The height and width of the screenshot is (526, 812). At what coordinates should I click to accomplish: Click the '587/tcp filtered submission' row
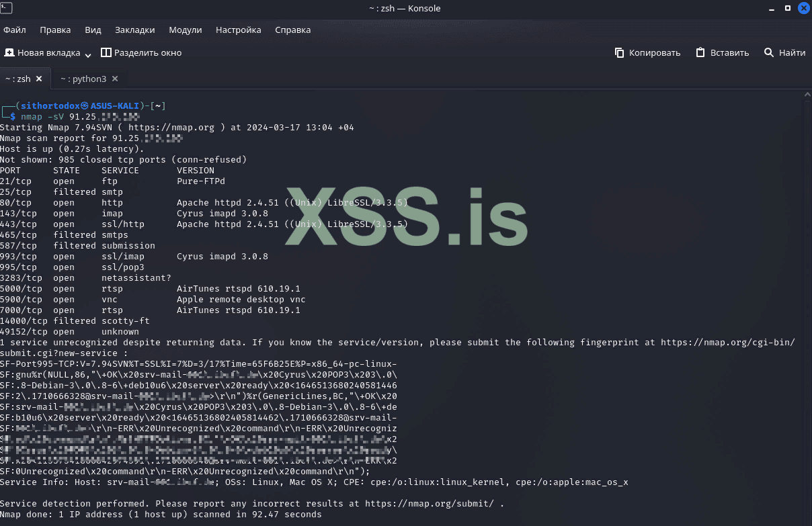(x=77, y=246)
